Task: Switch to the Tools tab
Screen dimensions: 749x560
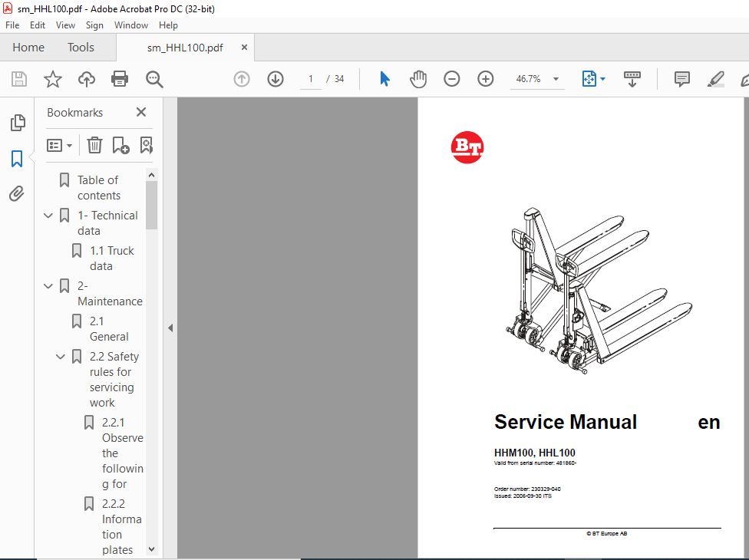Action: click(81, 48)
